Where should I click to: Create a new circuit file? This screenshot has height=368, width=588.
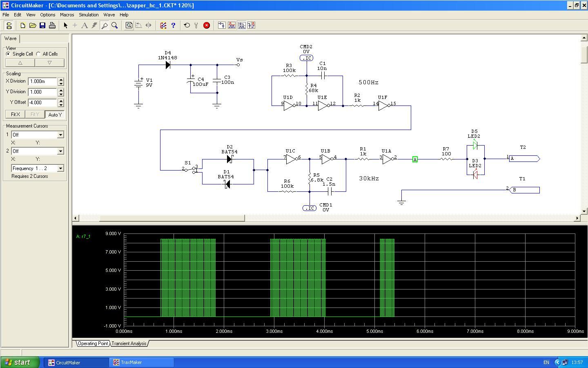(x=23, y=25)
